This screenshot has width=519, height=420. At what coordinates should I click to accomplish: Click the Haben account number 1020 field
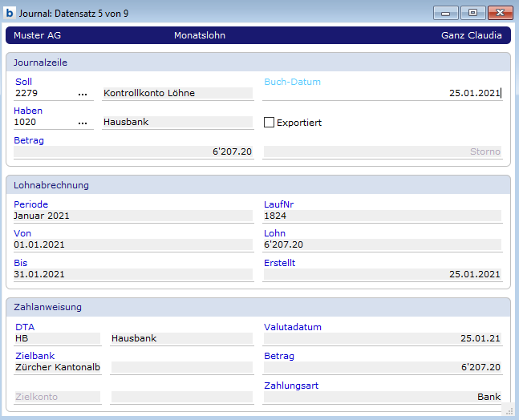[44, 123]
